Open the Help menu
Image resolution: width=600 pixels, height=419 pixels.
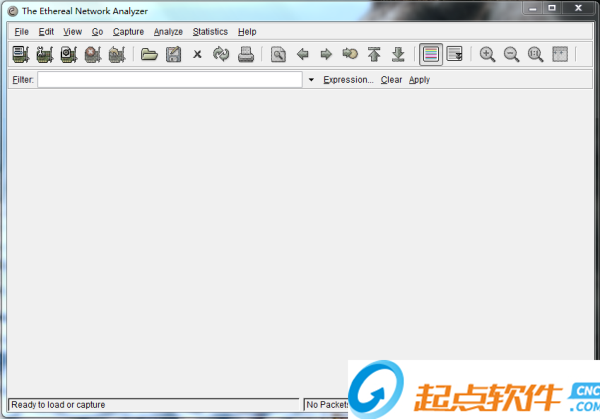(247, 32)
